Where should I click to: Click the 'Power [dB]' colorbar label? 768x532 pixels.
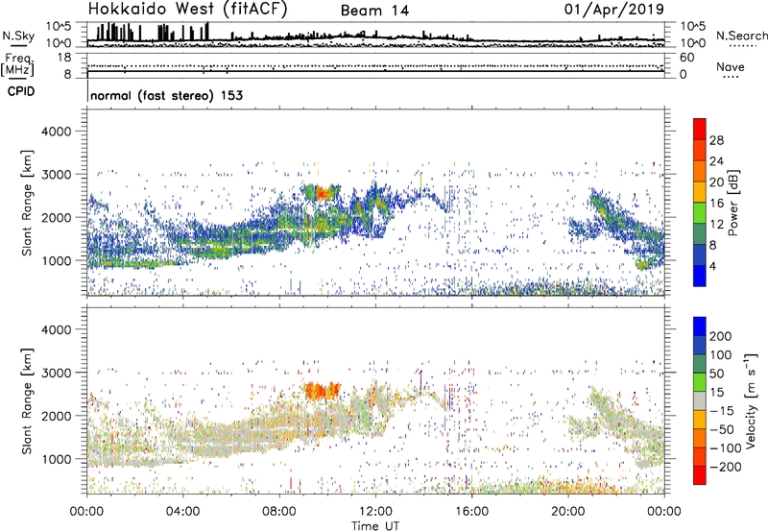click(732, 203)
